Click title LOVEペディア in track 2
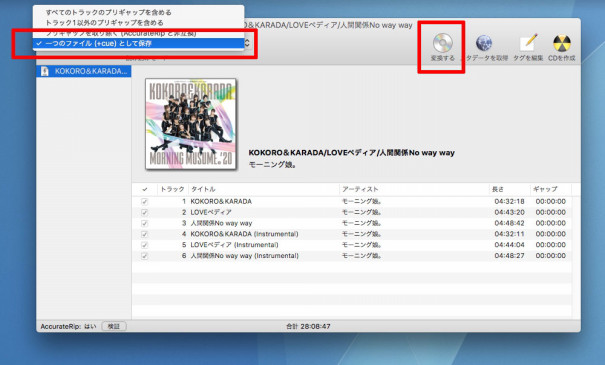 pyautogui.click(x=211, y=212)
